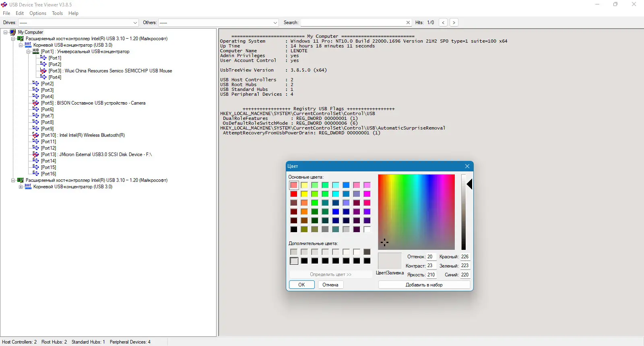Click the Определить цвет >> button
644x346 pixels.
click(330, 274)
